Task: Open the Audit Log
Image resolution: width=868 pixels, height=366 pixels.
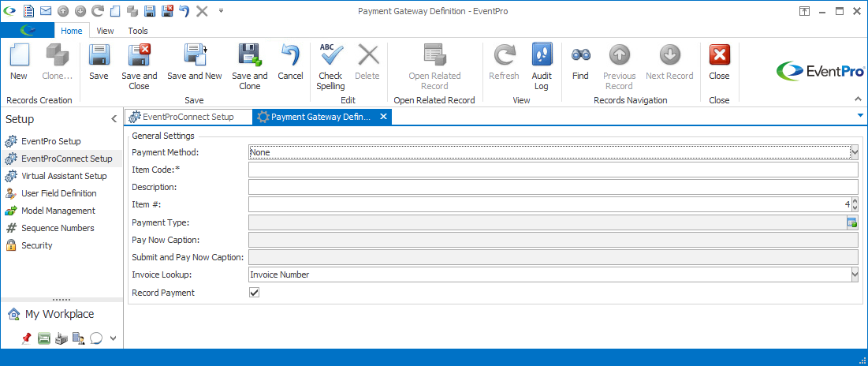Action: [x=542, y=66]
